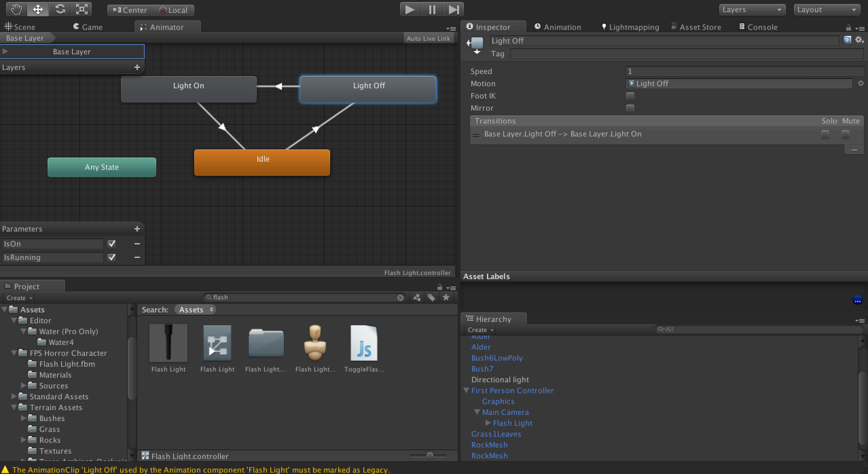This screenshot has height=474, width=868.
Task: Select the Rotate tool
Action: coord(60,10)
